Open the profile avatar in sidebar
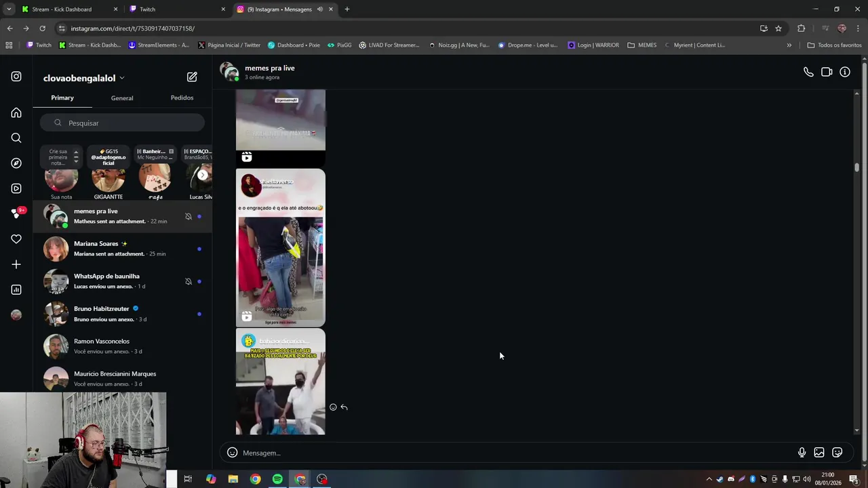 pos(16,314)
